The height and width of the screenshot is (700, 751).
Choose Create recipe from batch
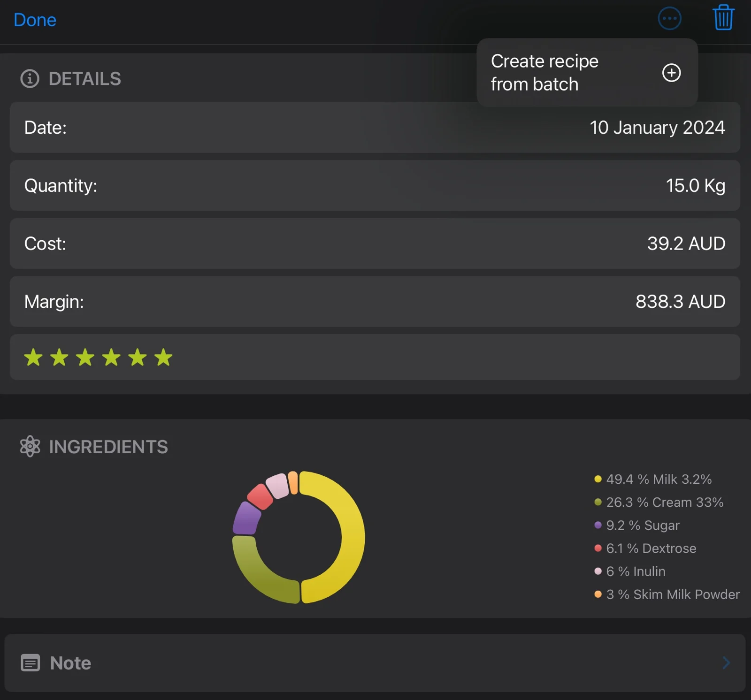pos(587,73)
